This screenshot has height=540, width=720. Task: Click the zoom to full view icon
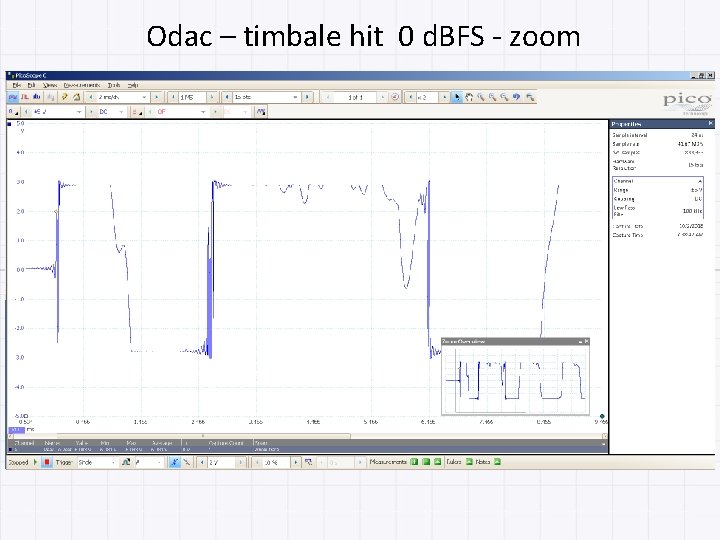coord(530,97)
